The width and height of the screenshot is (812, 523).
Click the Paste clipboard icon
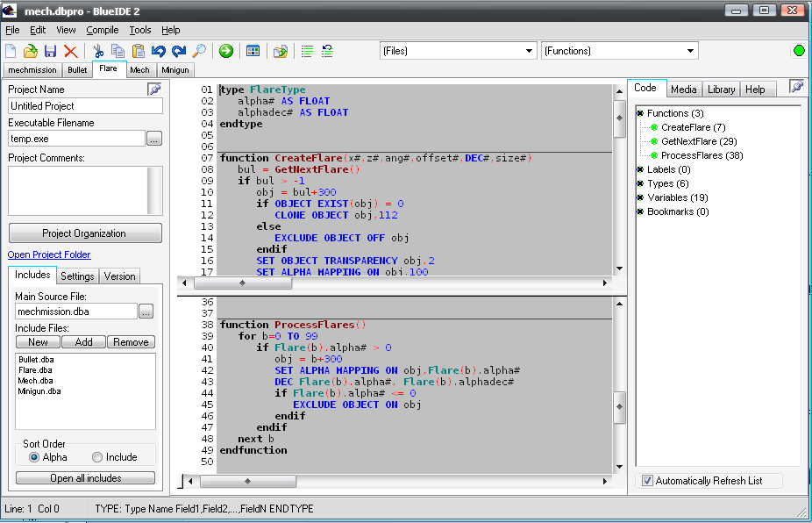pyautogui.click(x=138, y=52)
